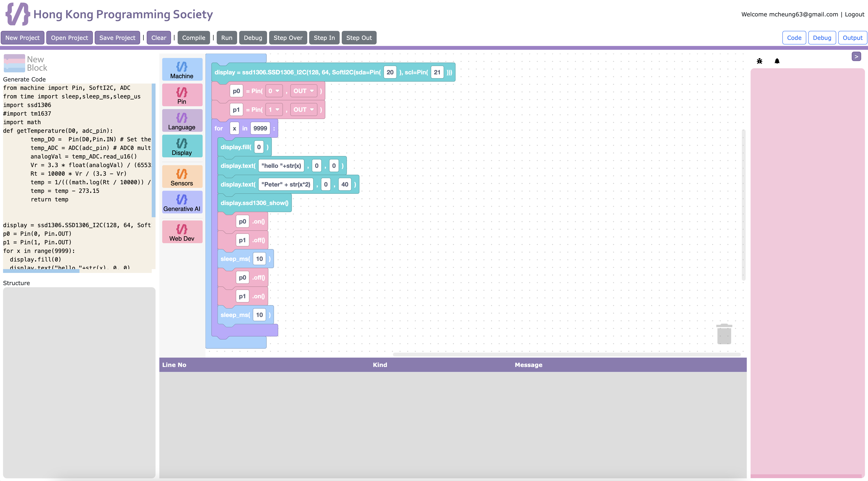Open p1 pin mode OUT dropdown
Viewport: 868px width, 481px height.
[x=304, y=109]
